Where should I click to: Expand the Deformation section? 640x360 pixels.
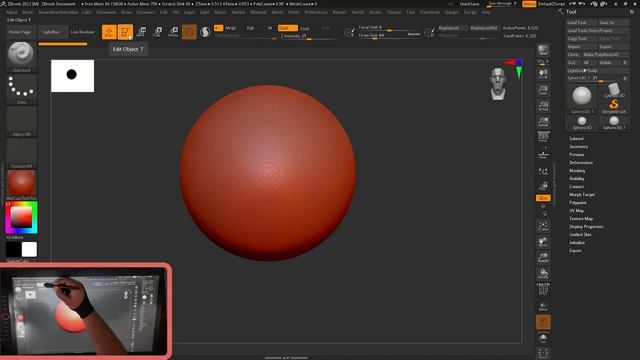coord(581,162)
